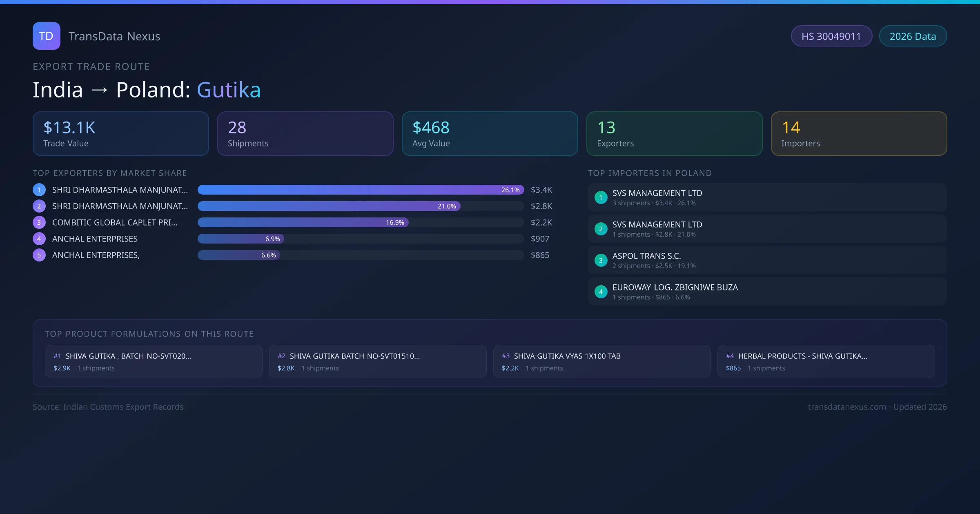Click exporter rank 5 purple badge
980x514 pixels.
click(39, 255)
